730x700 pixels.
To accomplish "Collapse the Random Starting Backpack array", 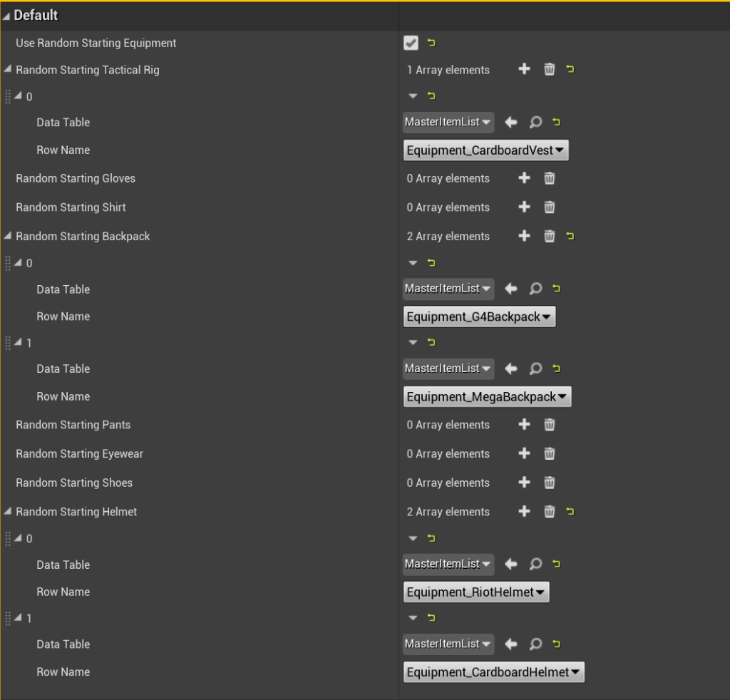I will 8,237.
